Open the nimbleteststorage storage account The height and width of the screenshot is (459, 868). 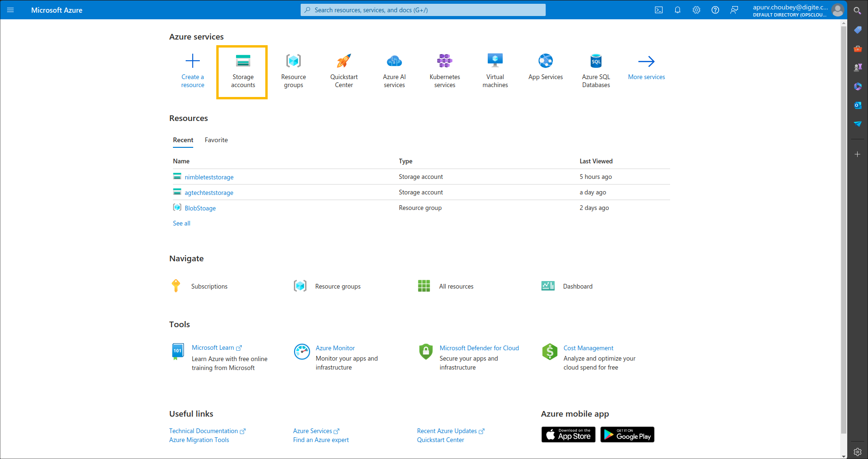[209, 177]
